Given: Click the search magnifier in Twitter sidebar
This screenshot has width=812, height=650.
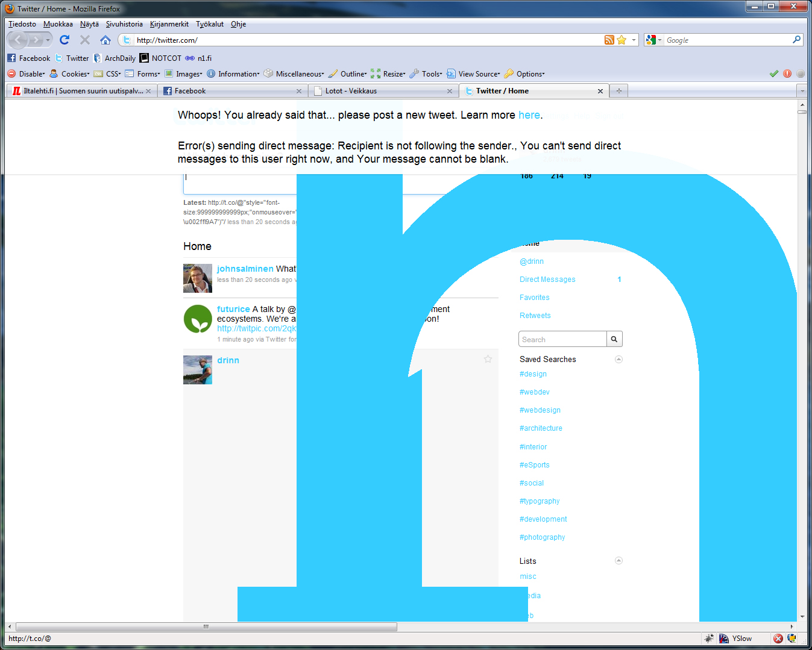Looking at the screenshot, I should pyautogui.click(x=614, y=339).
